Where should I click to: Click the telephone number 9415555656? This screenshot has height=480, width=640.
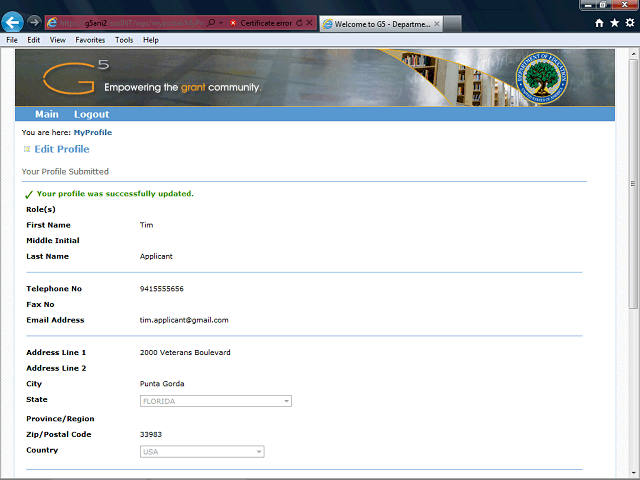pyautogui.click(x=162, y=289)
